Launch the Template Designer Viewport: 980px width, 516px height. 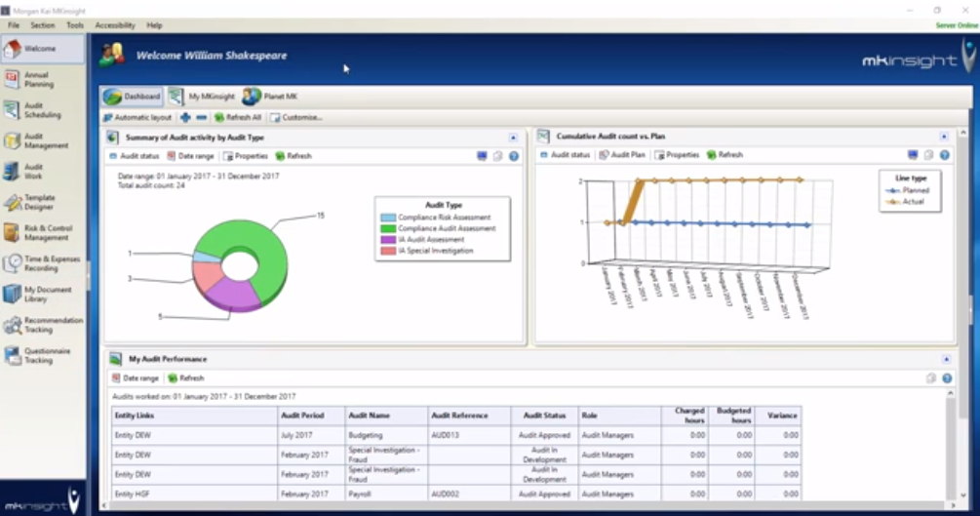[x=39, y=202]
